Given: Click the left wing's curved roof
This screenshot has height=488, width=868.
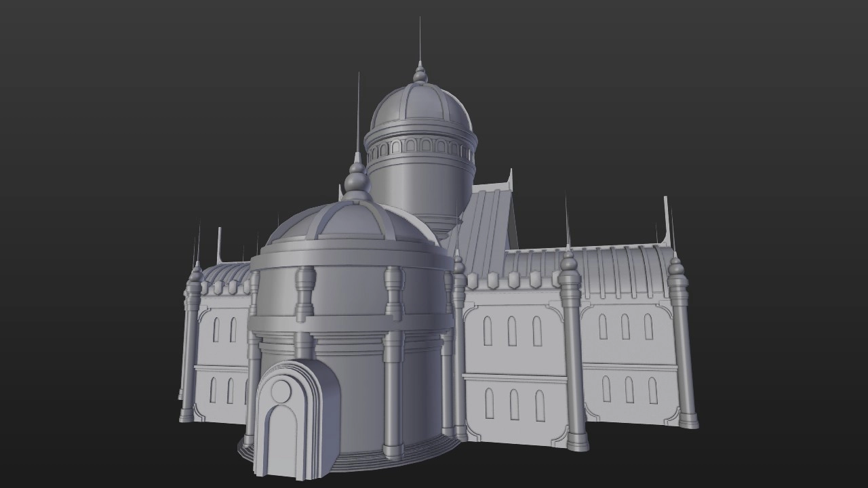Looking at the screenshot, I should click(227, 273).
